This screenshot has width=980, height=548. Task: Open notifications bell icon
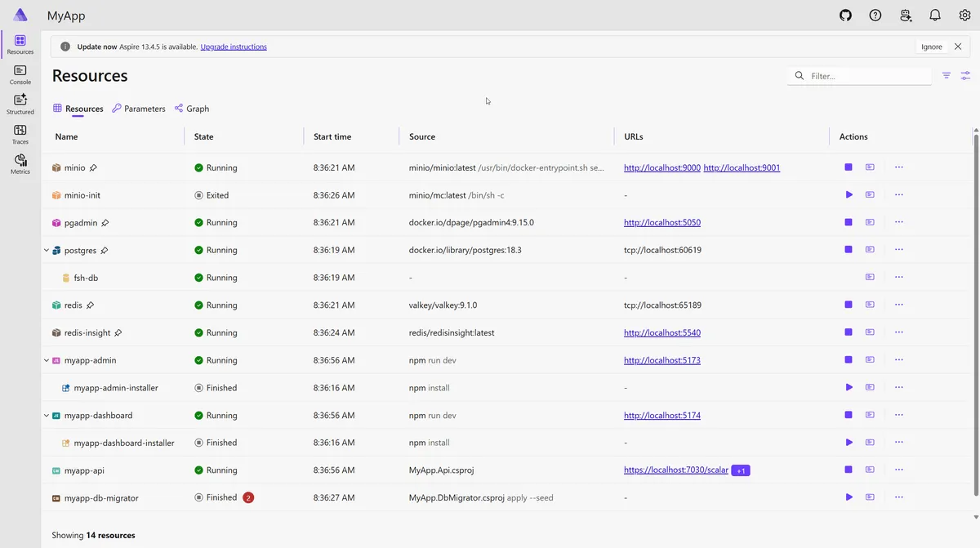935,15
